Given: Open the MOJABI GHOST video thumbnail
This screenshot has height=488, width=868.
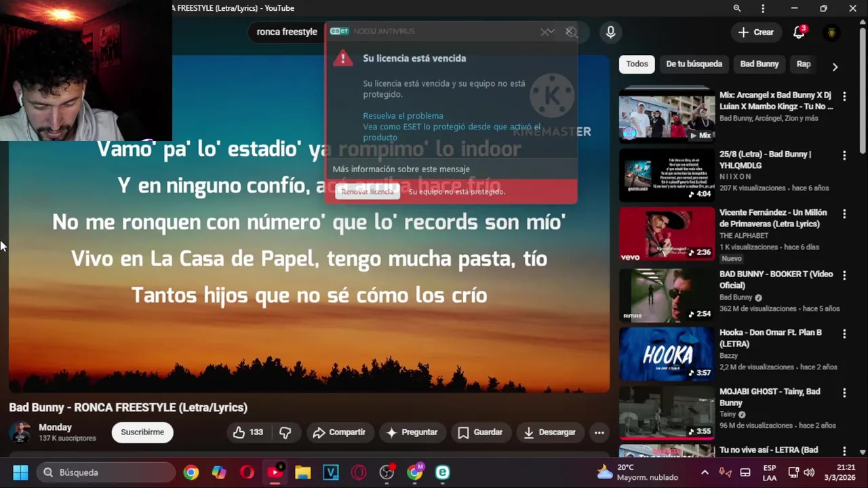Looking at the screenshot, I should pyautogui.click(x=667, y=413).
